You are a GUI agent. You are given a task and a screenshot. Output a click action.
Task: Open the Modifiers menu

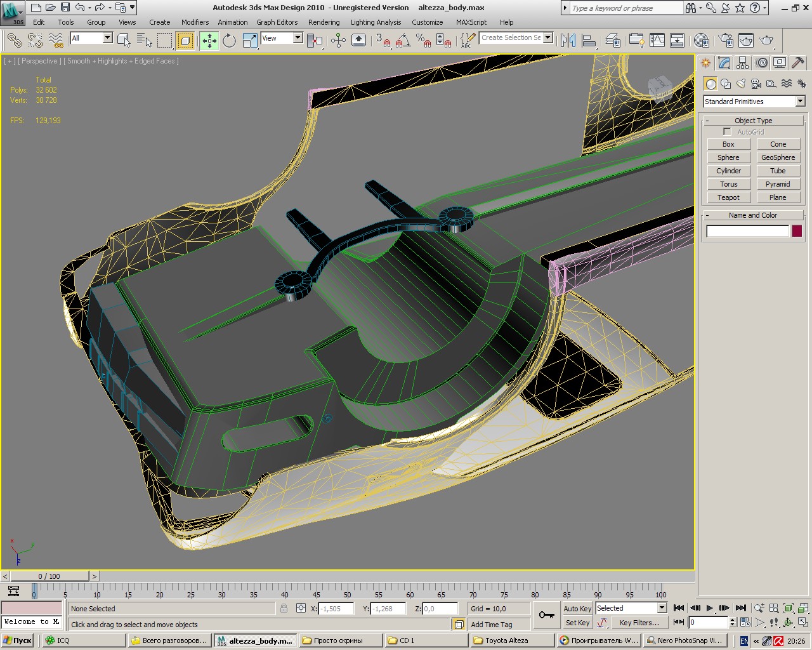[195, 22]
